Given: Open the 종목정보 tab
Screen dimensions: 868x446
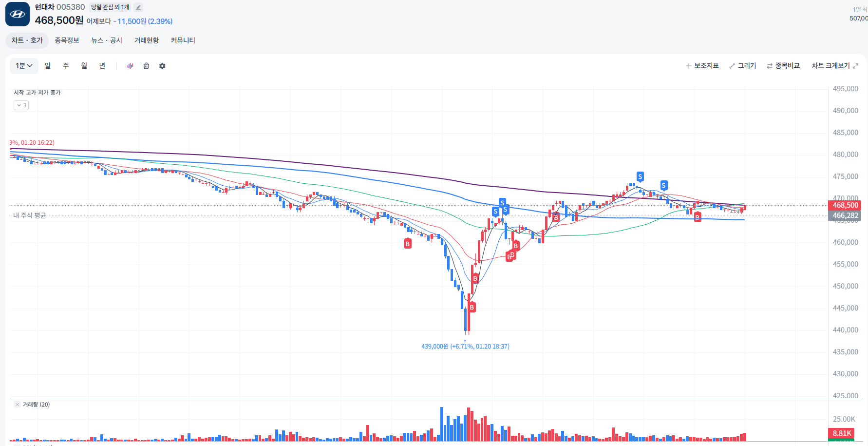Looking at the screenshot, I should point(67,40).
